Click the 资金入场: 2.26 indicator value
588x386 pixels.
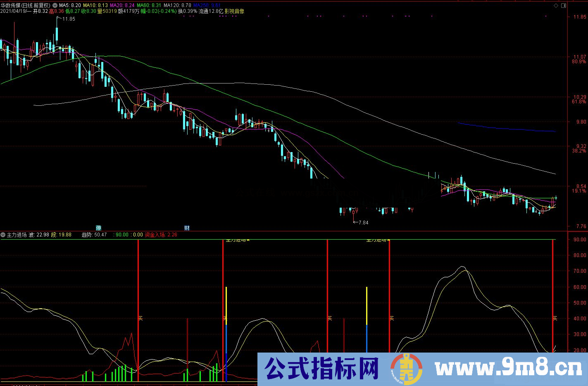coord(160,235)
